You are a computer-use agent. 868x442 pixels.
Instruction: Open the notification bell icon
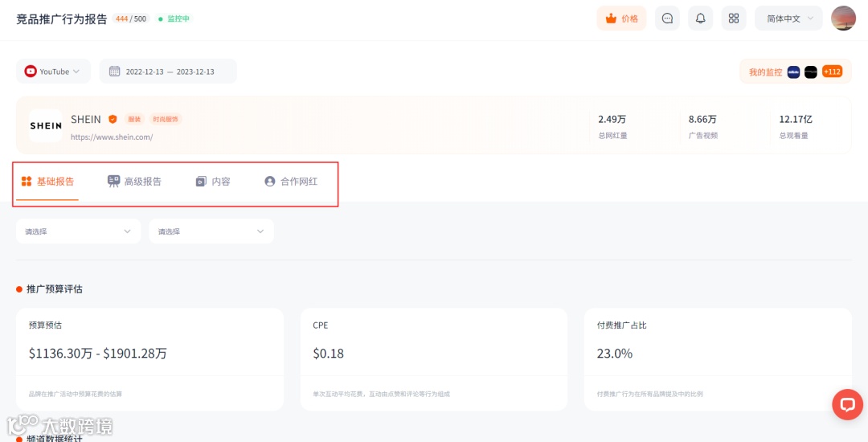(x=700, y=18)
